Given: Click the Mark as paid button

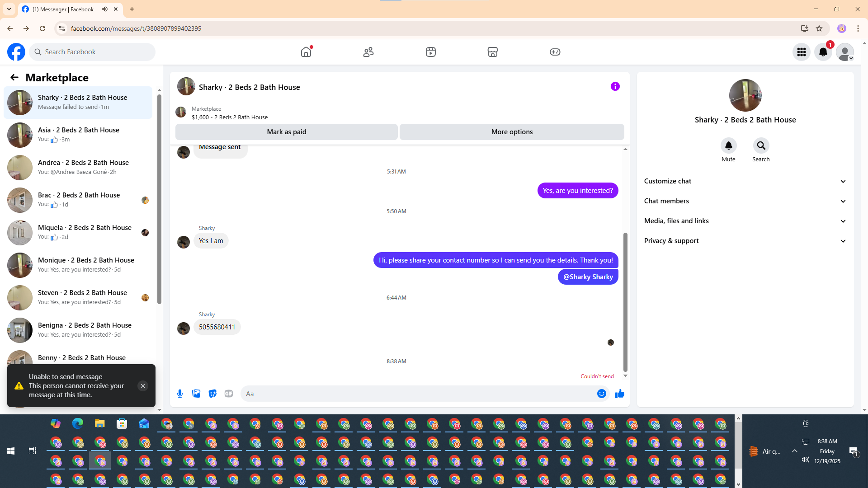Looking at the screenshot, I should tap(286, 132).
